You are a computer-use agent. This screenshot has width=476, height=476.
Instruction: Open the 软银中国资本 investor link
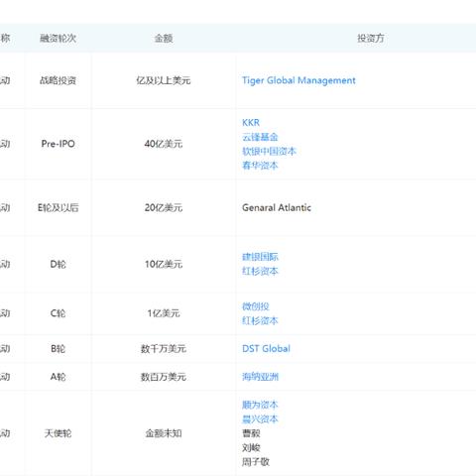269,151
